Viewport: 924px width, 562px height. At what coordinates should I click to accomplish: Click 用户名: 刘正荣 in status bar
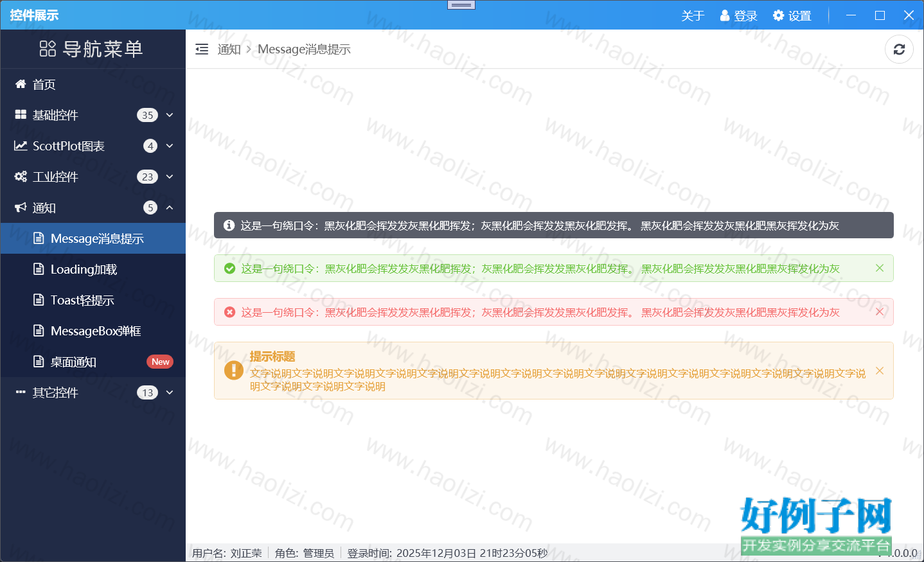[227, 553]
